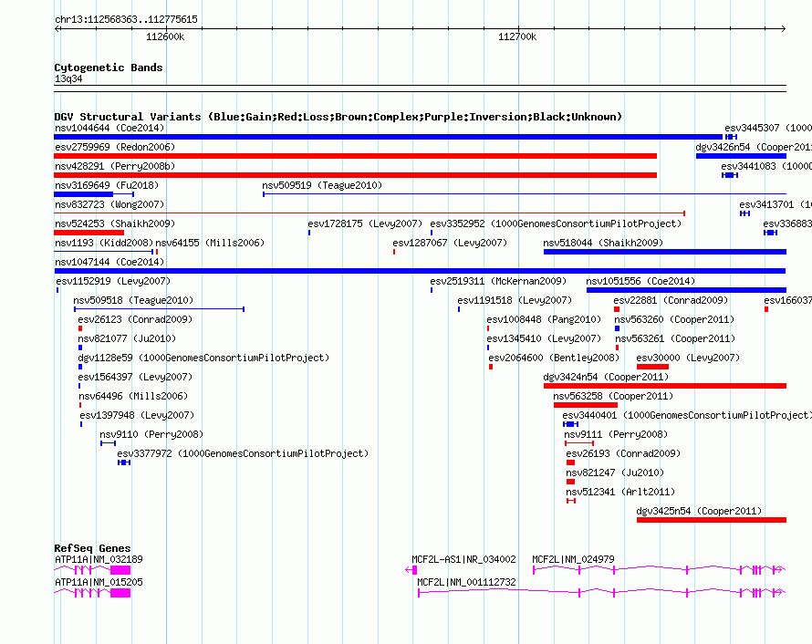Click the nsv1044644 (Coe2014) blue gain bar
The width and height of the screenshot is (812, 644).
[389, 137]
